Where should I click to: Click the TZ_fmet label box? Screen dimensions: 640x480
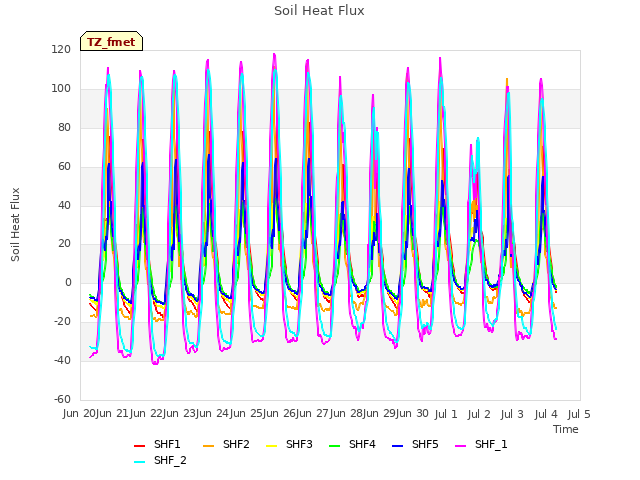click(111, 42)
